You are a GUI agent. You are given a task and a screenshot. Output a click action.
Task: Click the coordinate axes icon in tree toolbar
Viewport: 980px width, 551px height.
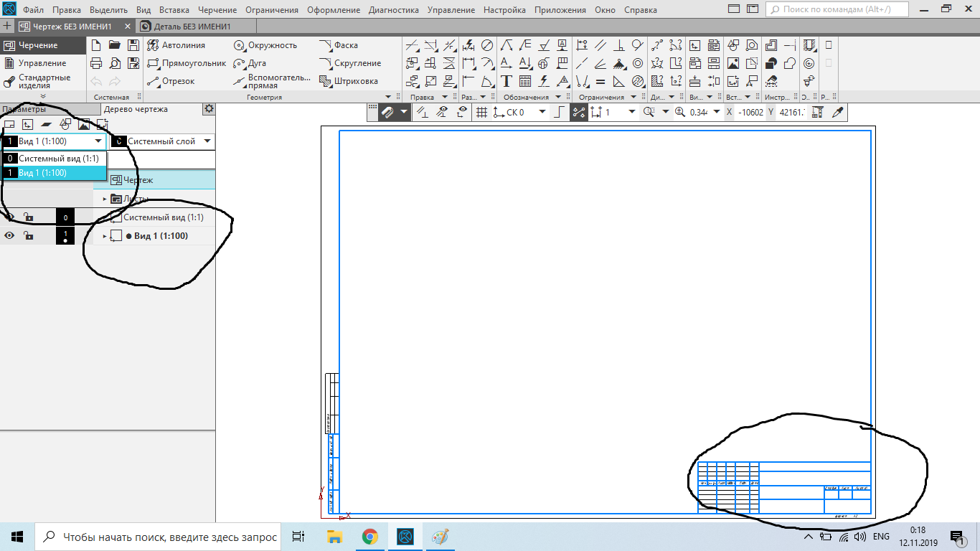click(28, 125)
